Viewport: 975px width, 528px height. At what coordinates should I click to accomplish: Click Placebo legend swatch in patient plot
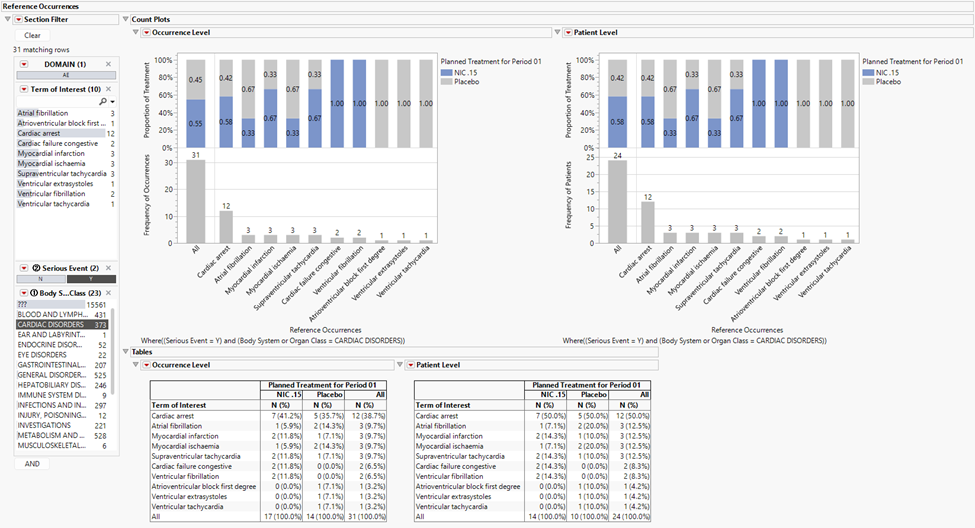[x=868, y=81]
